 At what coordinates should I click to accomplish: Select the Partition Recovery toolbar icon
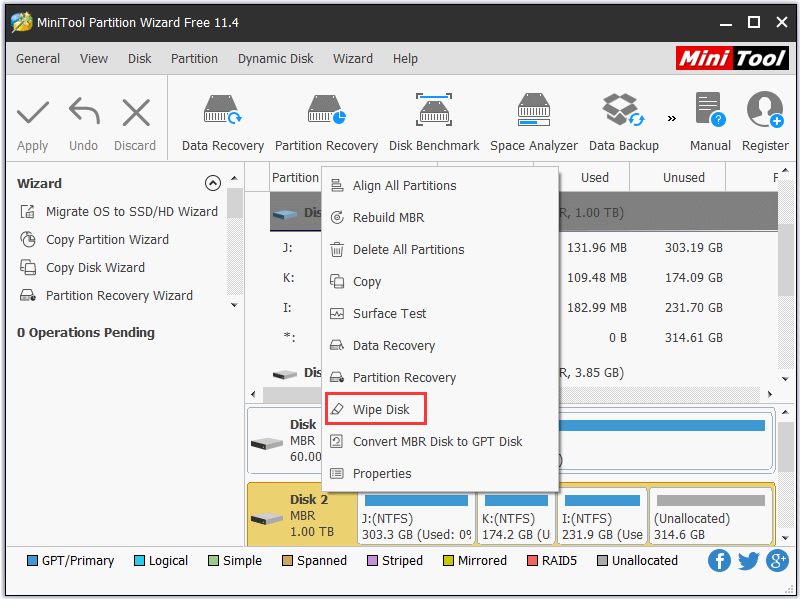tap(327, 118)
